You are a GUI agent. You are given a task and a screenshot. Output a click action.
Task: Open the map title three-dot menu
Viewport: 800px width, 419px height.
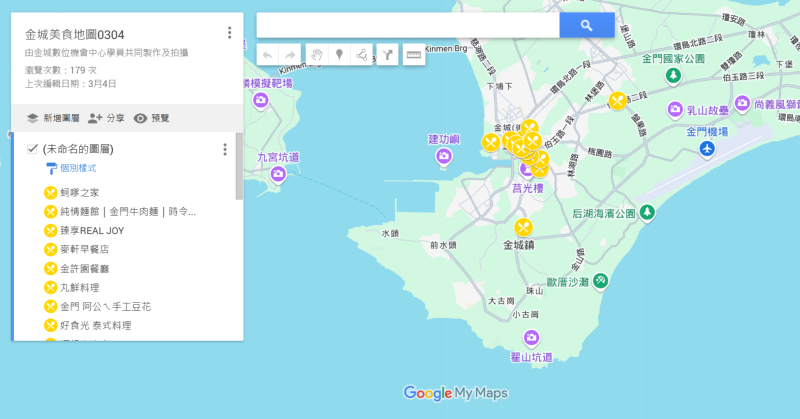tap(230, 33)
